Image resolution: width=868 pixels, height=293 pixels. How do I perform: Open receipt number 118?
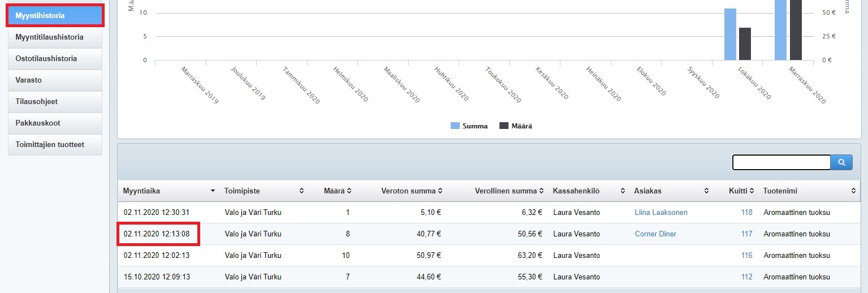tap(746, 213)
